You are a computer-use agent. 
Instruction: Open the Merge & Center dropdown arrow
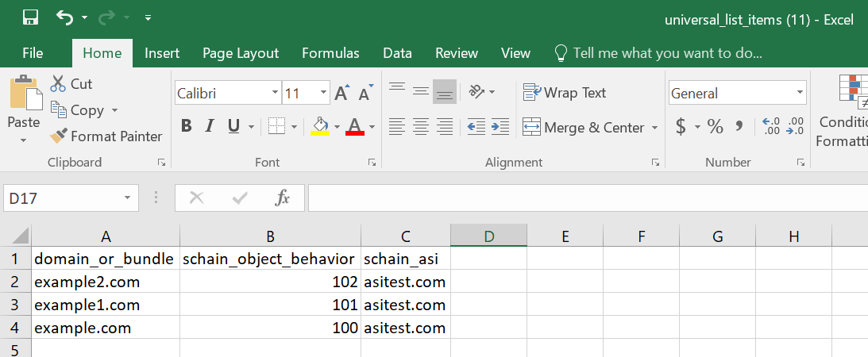click(655, 128)
